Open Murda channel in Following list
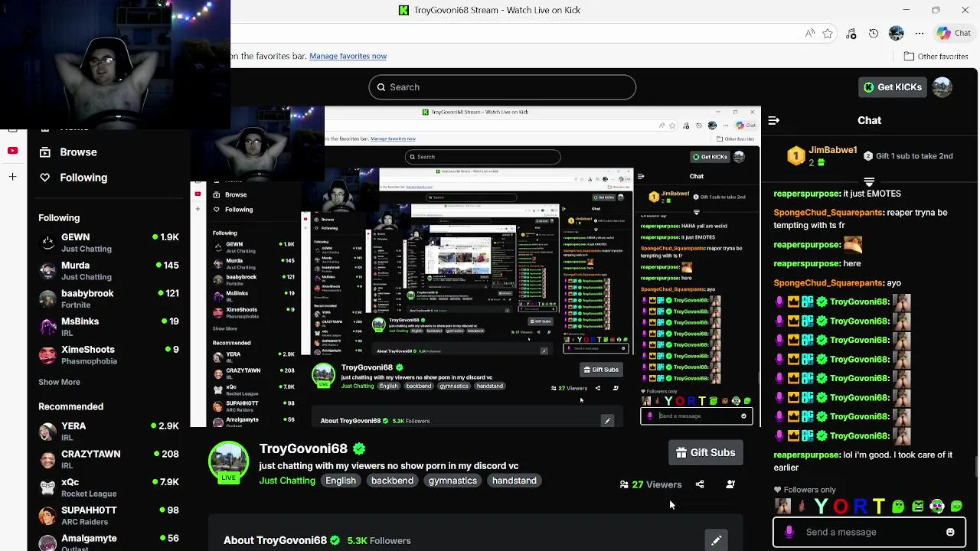980x551 pixels. coord(109,271)
